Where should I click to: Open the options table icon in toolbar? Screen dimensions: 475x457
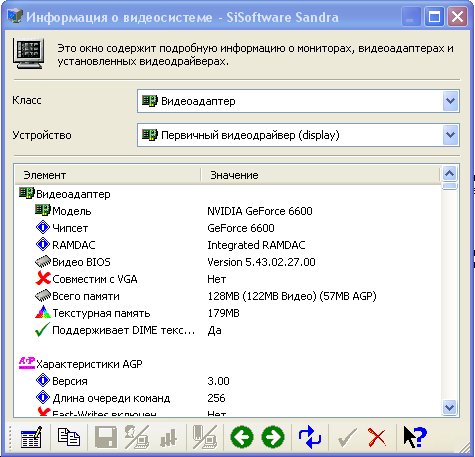tap(31, 437)
